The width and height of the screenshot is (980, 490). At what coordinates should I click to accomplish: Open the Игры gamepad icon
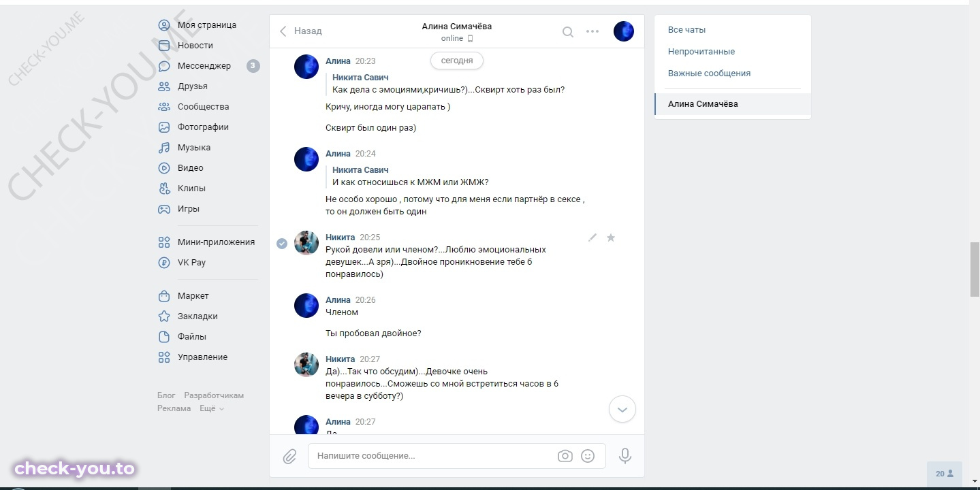pos(163,209)
